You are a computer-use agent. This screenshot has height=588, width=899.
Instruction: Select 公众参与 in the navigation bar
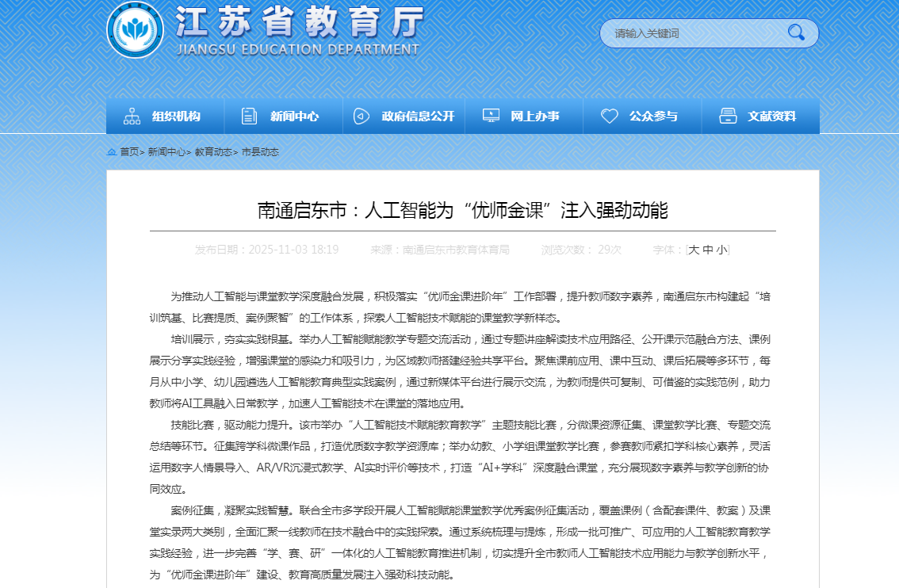653,116
